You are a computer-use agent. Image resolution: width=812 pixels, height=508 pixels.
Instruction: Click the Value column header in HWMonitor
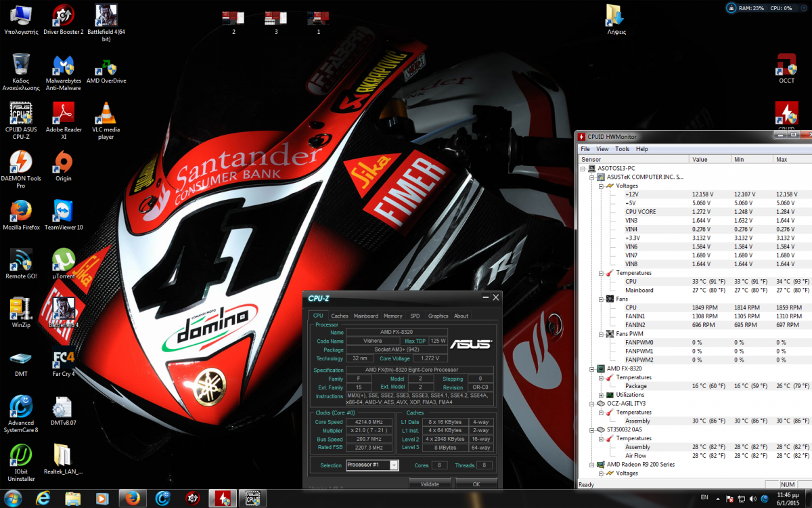click(710, 159)
